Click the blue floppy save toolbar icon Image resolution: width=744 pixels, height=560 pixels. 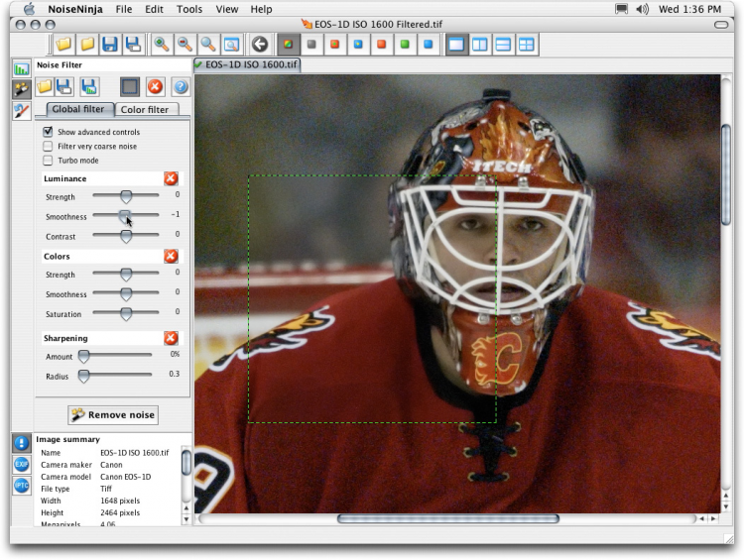[110, 45]
